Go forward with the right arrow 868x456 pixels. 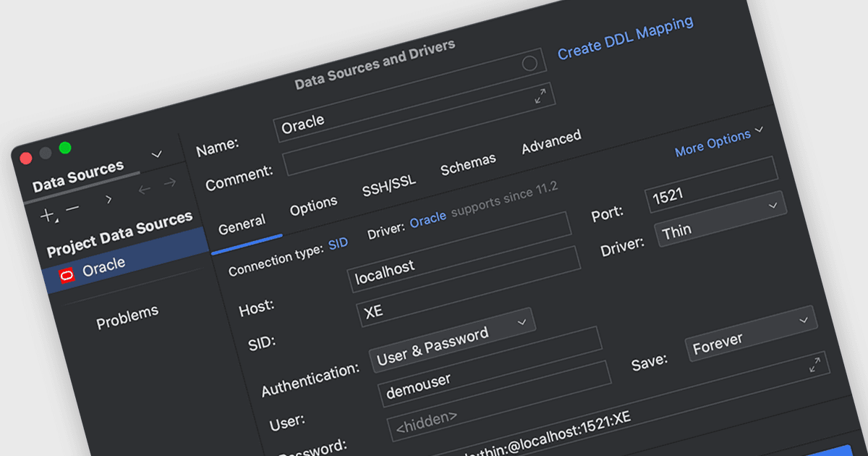point(169,182)
